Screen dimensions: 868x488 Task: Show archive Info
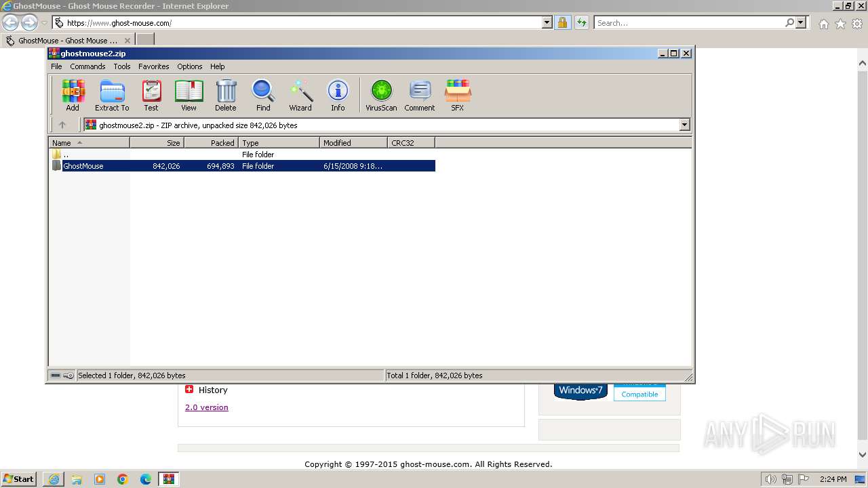pos(338,95)
